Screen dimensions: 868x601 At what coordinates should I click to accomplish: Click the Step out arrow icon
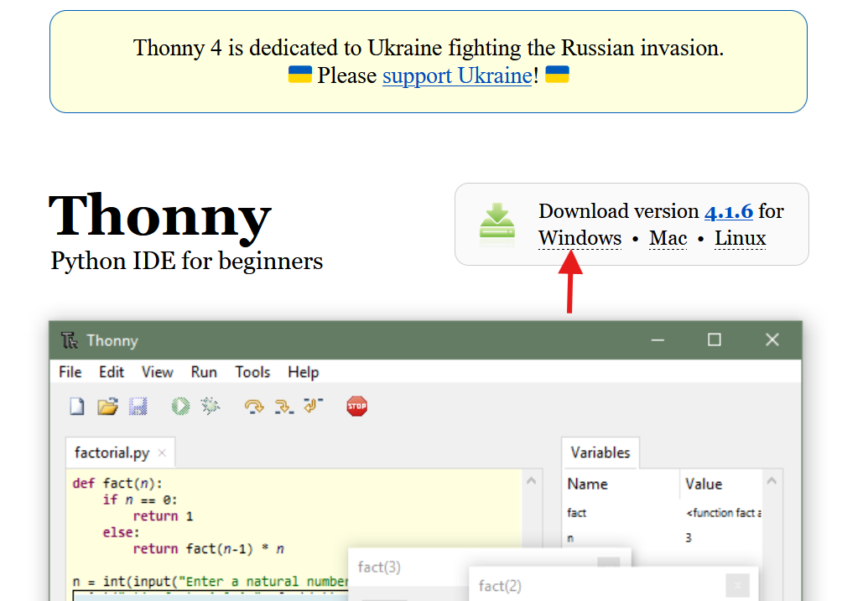313,407
